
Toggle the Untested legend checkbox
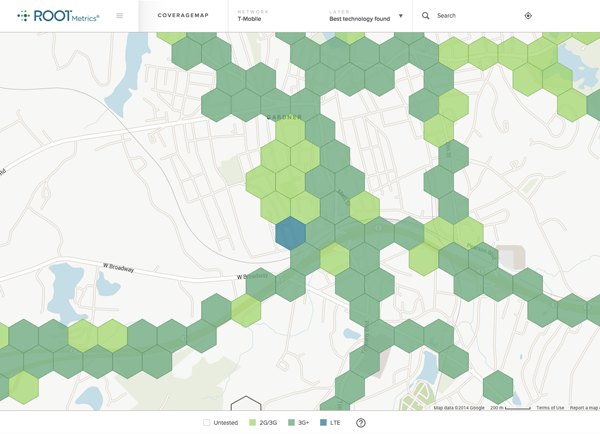[x=208, y=423]
